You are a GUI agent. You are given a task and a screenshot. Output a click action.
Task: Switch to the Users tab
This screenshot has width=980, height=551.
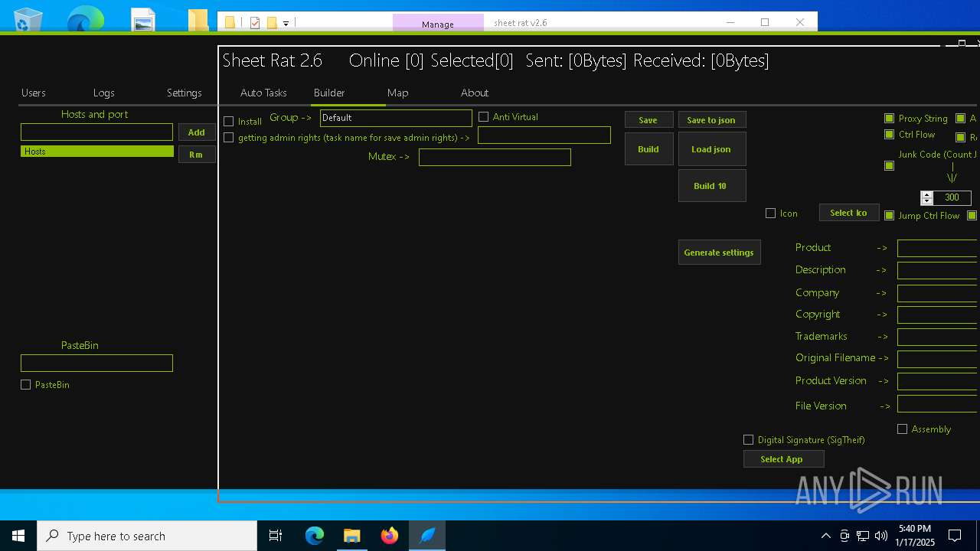click(34, 93)
